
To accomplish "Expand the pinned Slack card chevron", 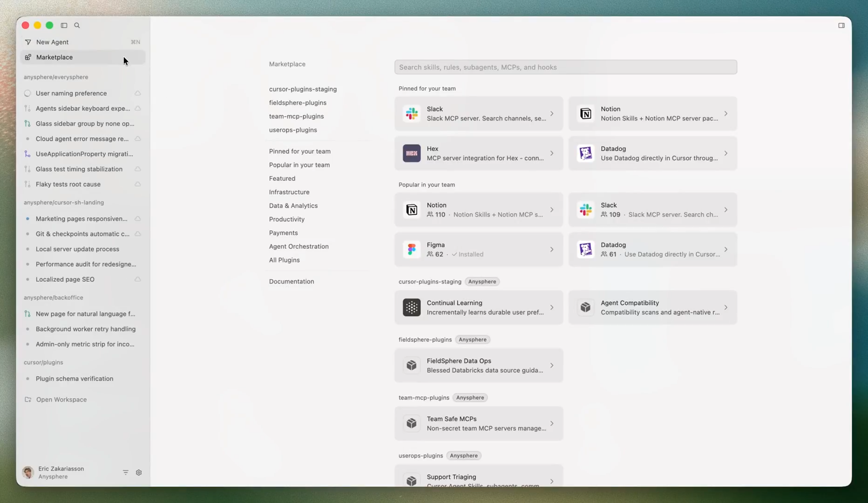I will (552, 114).
